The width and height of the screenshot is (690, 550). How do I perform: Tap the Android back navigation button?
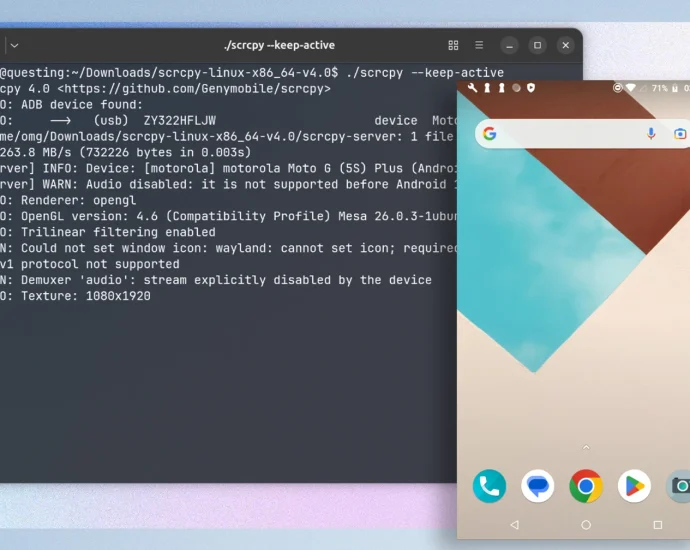point(514,525)
